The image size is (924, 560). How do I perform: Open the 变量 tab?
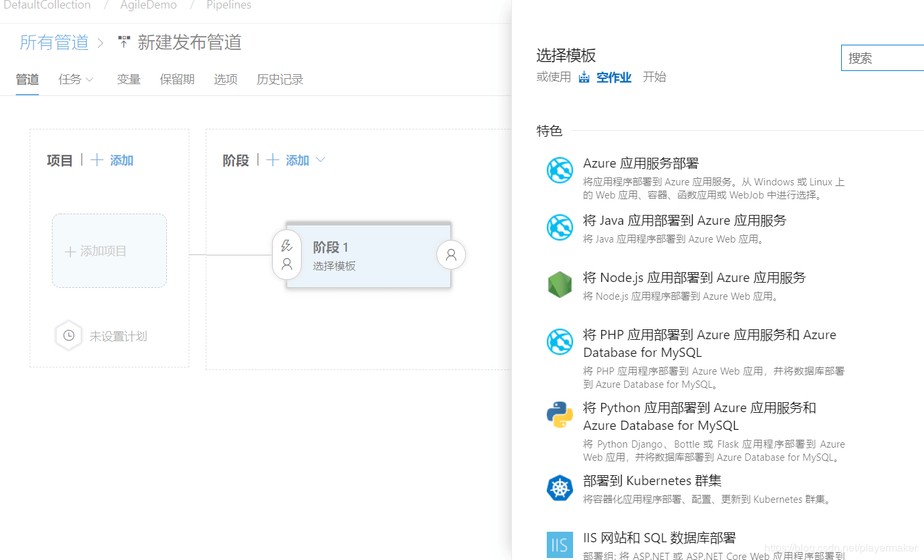click(129, 80)
